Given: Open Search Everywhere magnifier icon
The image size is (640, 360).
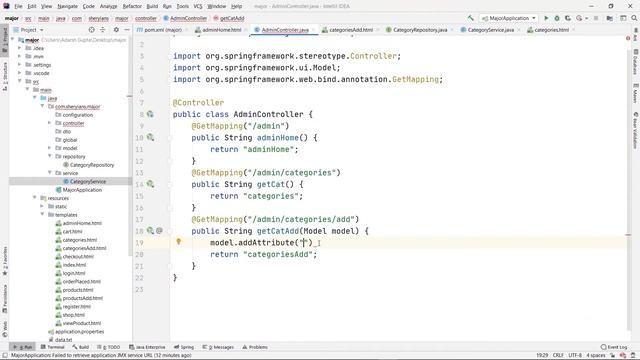Looking at the screenshot, I should click(634, 18).
